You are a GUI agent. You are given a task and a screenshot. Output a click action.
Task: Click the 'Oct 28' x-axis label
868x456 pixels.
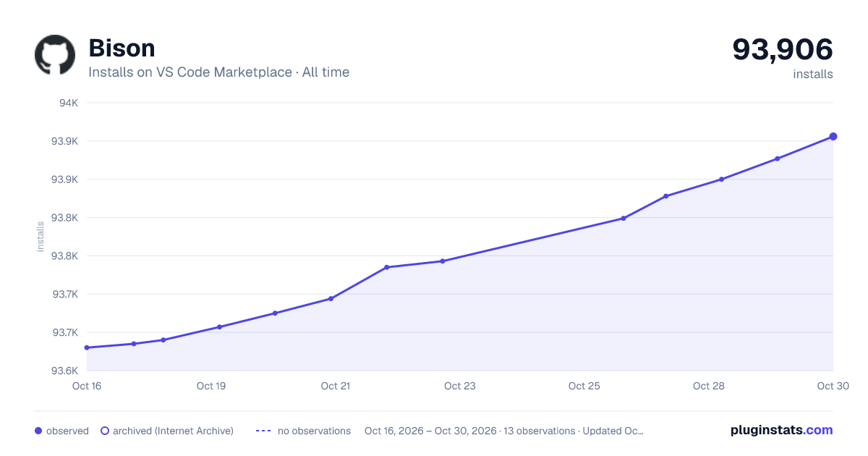point(709,386)
